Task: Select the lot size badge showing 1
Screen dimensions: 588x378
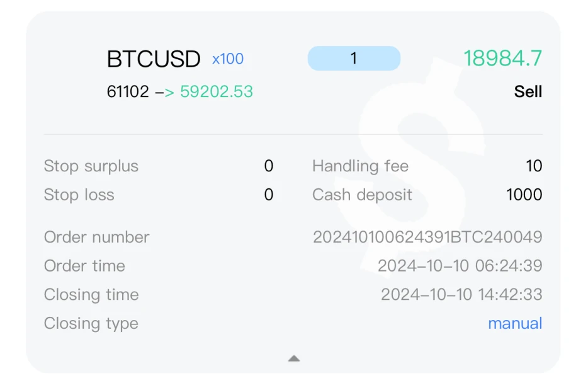Action: pyautogui.click(x=354, y=59)
